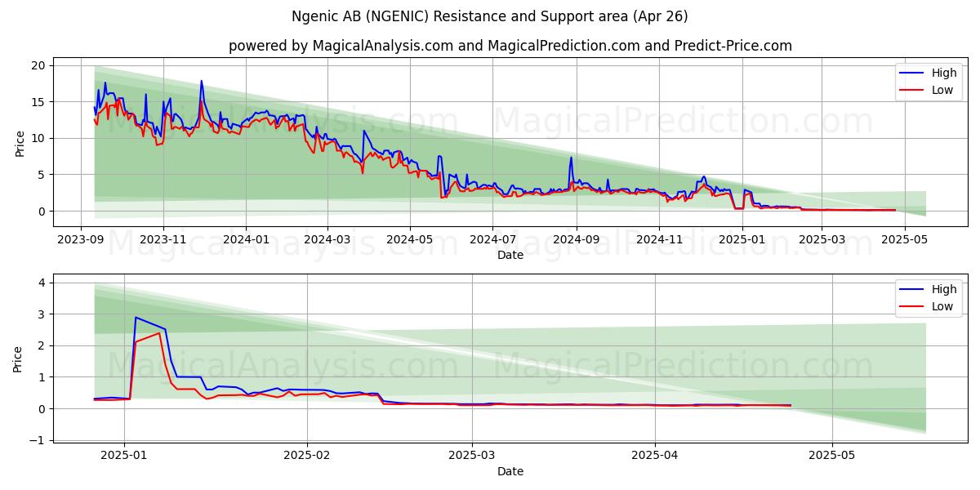Click the top chart 'Price' axis label
This screenshot has height=490, width=980.
[20, 142]
